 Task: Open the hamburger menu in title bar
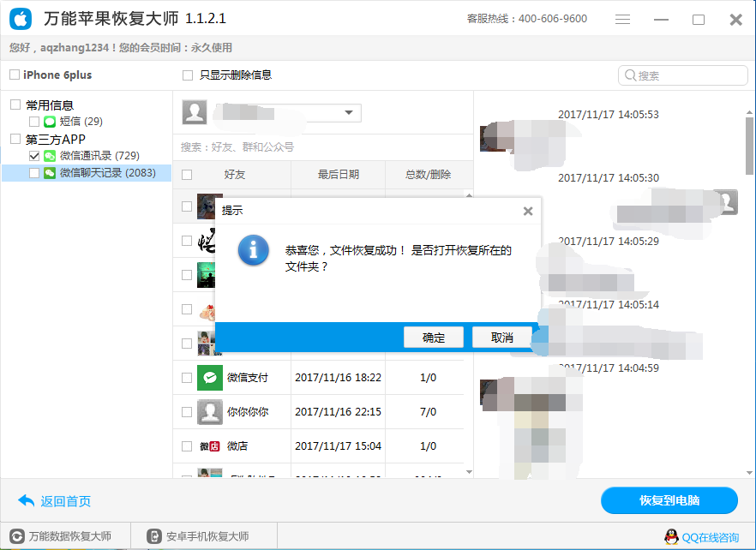[x=623, y=19]
